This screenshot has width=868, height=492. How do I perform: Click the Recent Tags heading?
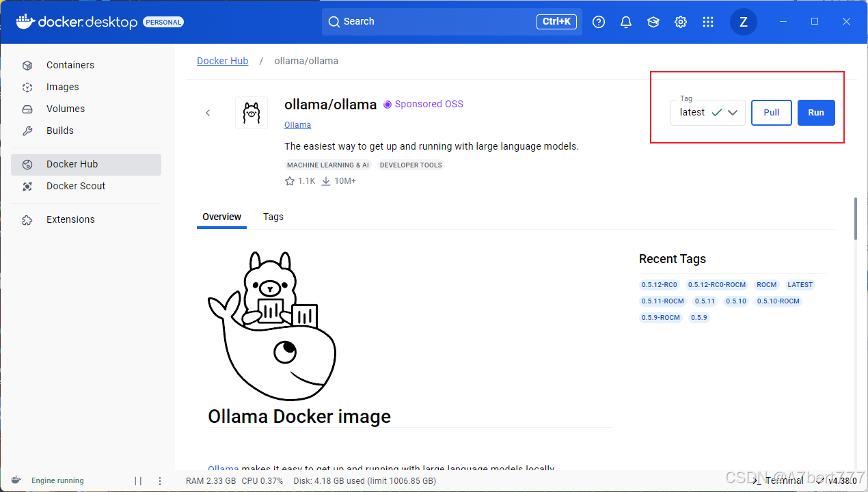[673, 259]
